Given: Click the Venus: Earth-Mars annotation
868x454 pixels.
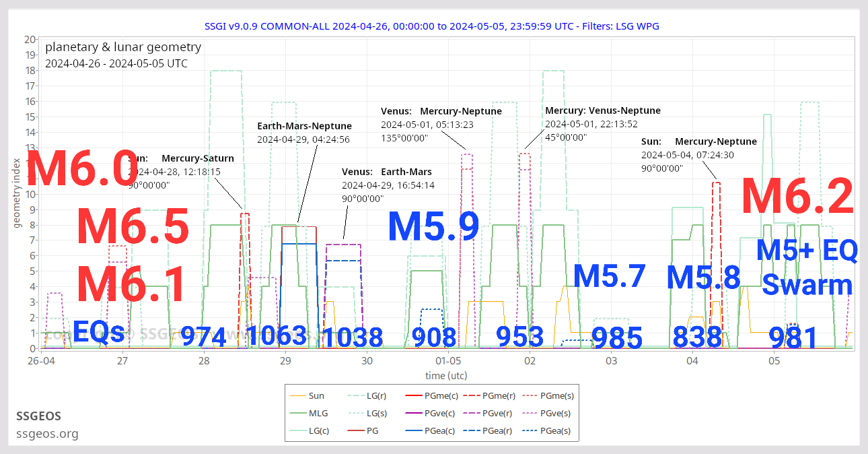Looking at the screenshot, I should (x=387, y=172).
